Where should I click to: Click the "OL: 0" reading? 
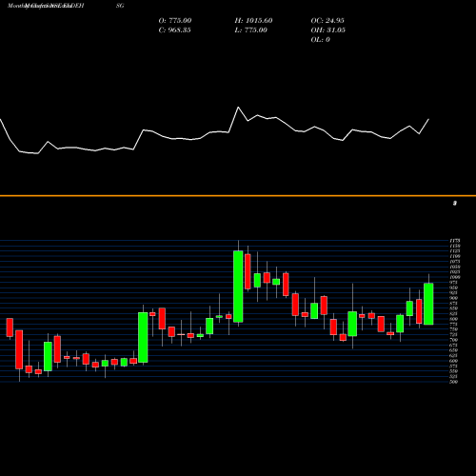[x=321, y=40]
